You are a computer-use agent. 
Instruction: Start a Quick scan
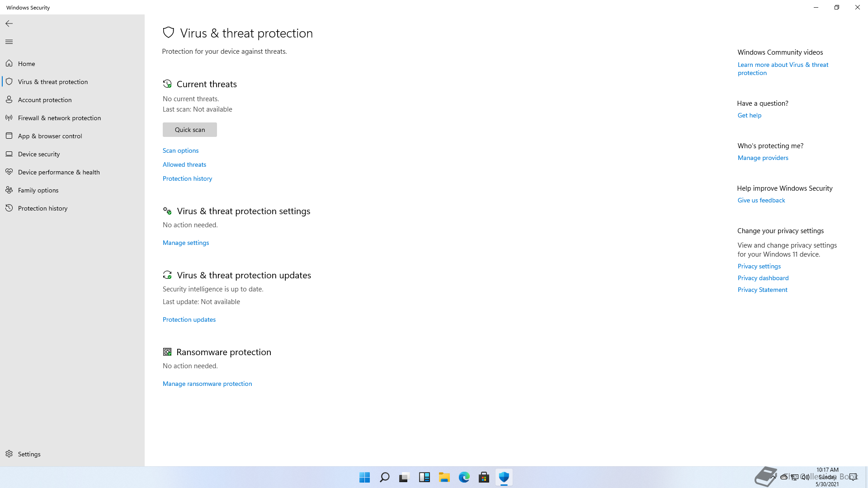pyautogui.click(x=190, y=130)
